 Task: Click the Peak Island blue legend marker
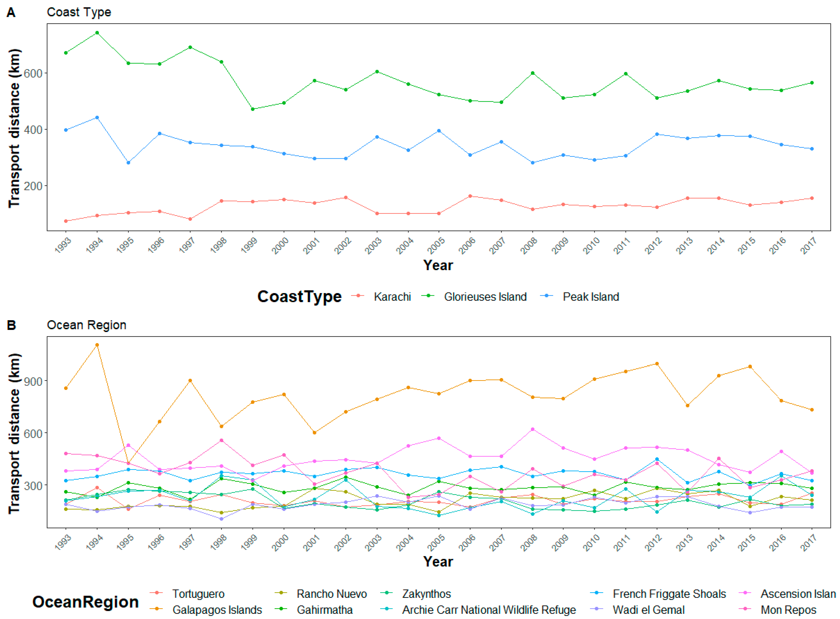click(547, 296)
